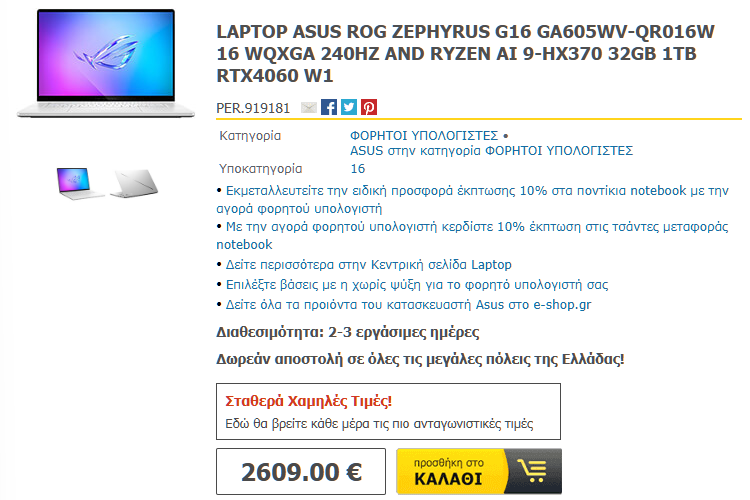Share product on Facebook

pos(329,107)
